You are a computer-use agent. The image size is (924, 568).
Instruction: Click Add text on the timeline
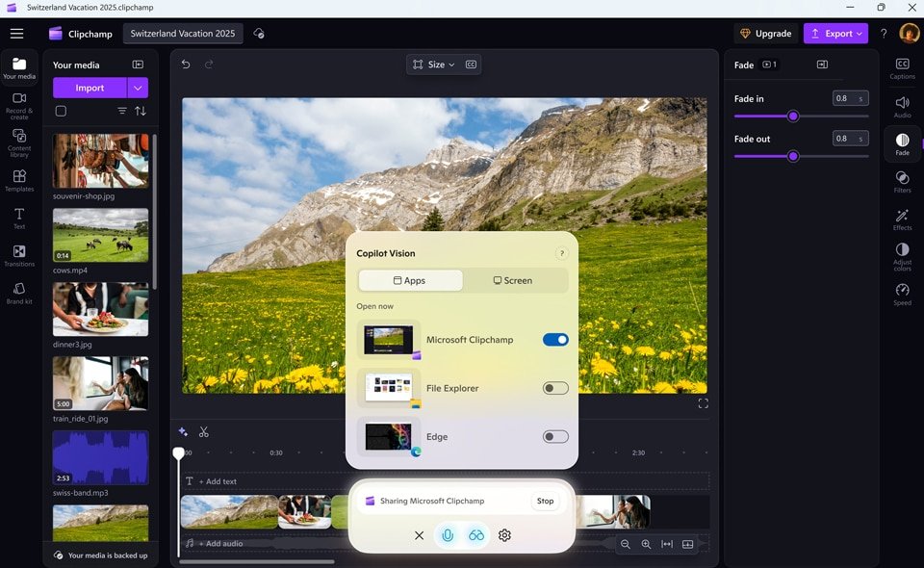[x=218, y=481]
